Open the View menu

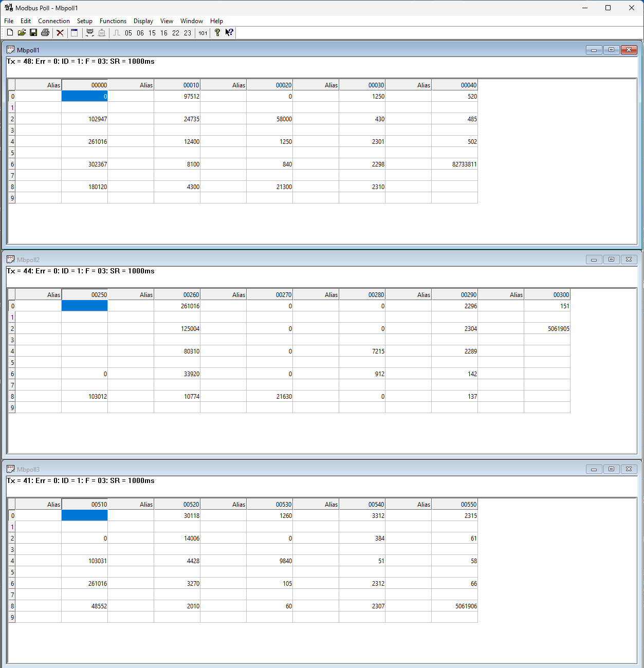pyautogui.click(x=167, y=21)
